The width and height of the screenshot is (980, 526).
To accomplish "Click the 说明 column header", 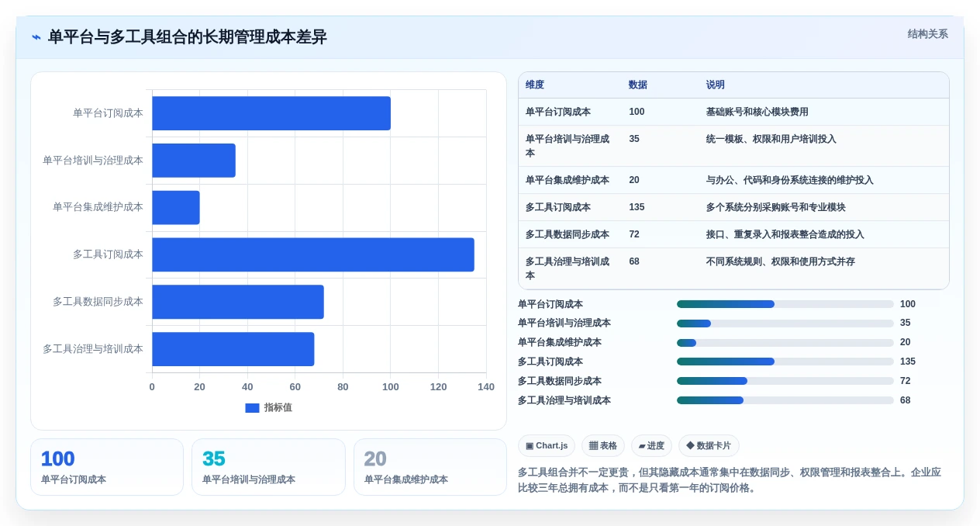I will (716, 85).
